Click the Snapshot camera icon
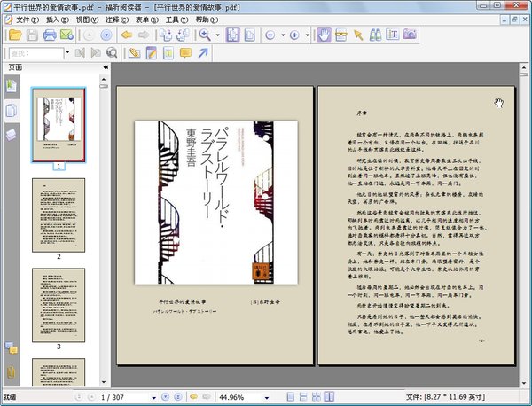Image resolution: width=532 pixels, height=406 pixels. [x=410, y=35]
